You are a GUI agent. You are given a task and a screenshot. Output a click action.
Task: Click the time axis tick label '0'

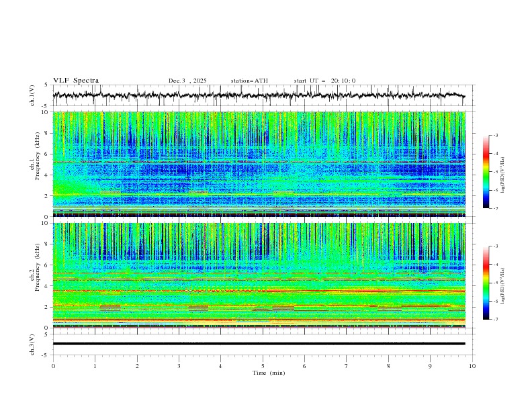coord(53,366)
